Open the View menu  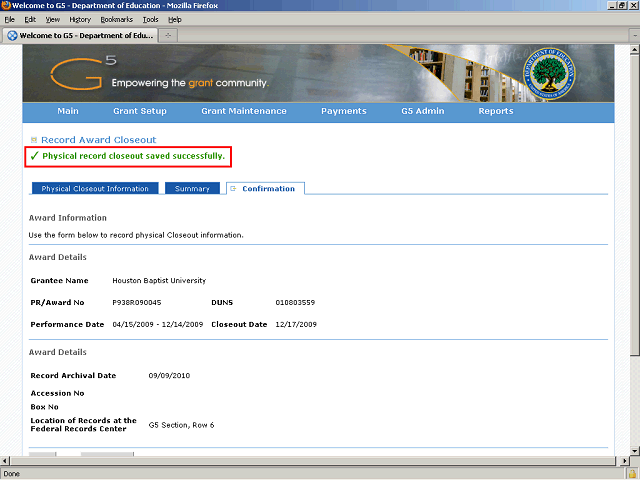pyautogui.click(x=53, y=20)
